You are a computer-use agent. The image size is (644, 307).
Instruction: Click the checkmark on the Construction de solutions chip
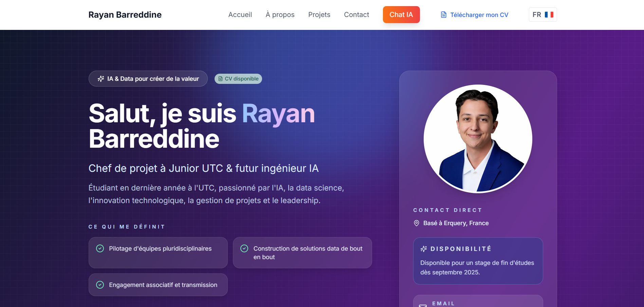[244, 248]
